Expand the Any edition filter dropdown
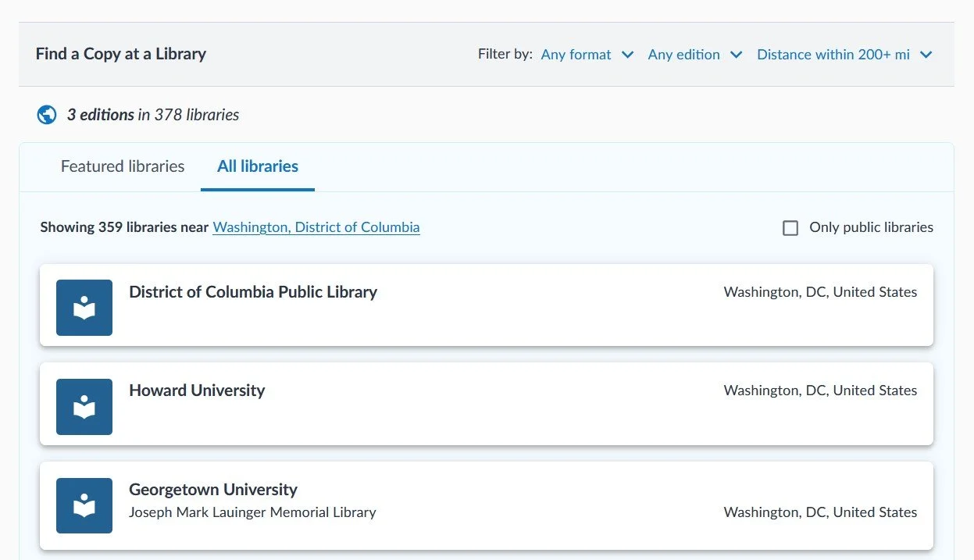 click(x=684, y=55)
